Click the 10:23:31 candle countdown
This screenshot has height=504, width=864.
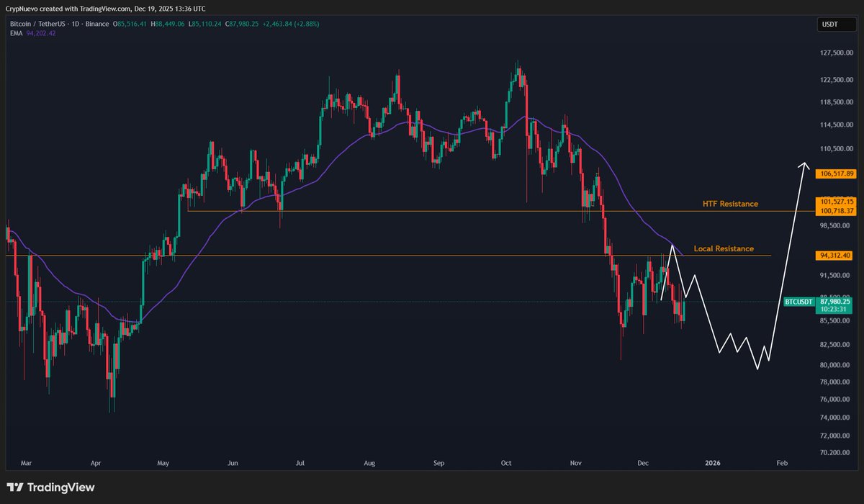click(832, 310)
